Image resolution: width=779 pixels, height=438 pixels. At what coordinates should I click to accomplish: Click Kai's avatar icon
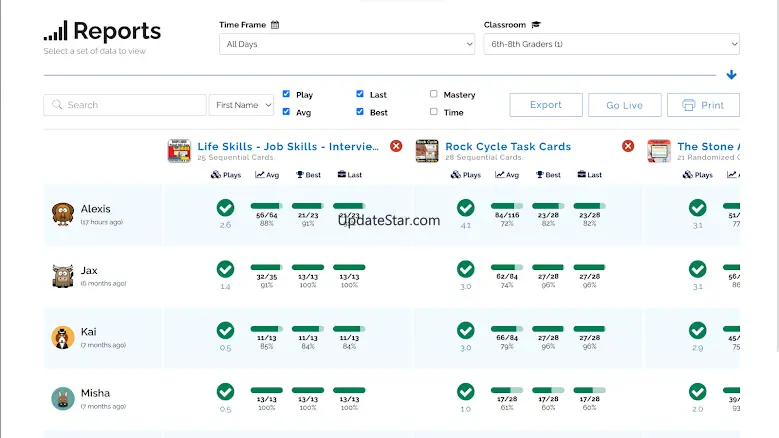(63, 337)
